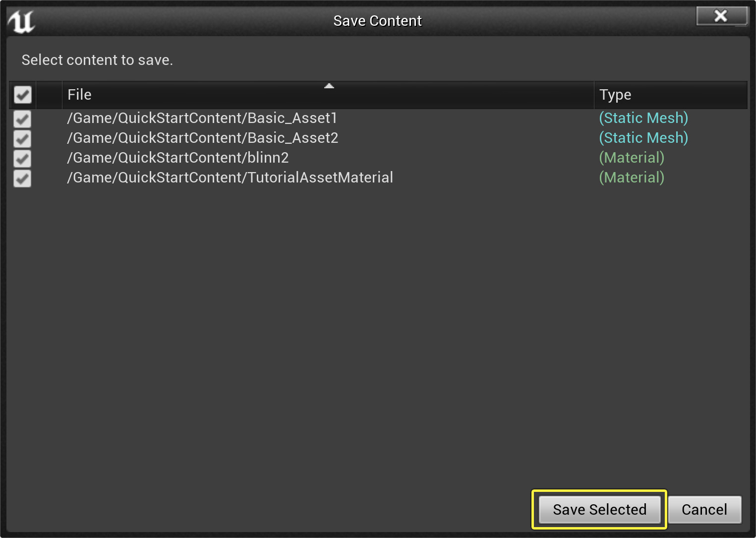Screen dimensions: 756x538
Task: Uncheck the Basic_Asset1 checkbox
Action: tap(22, 119)
